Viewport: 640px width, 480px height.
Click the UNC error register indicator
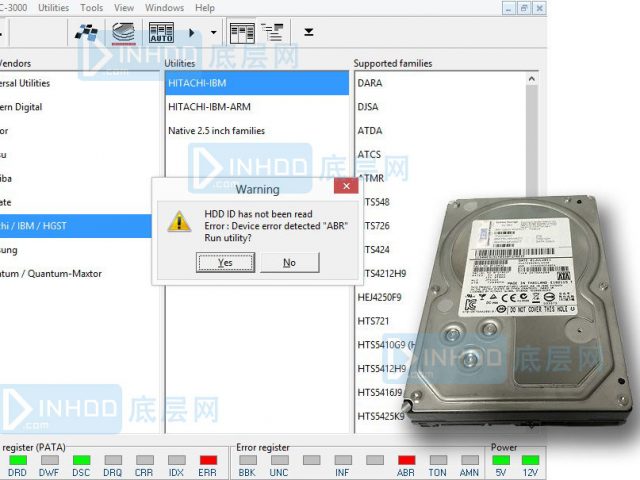point(280,460)
